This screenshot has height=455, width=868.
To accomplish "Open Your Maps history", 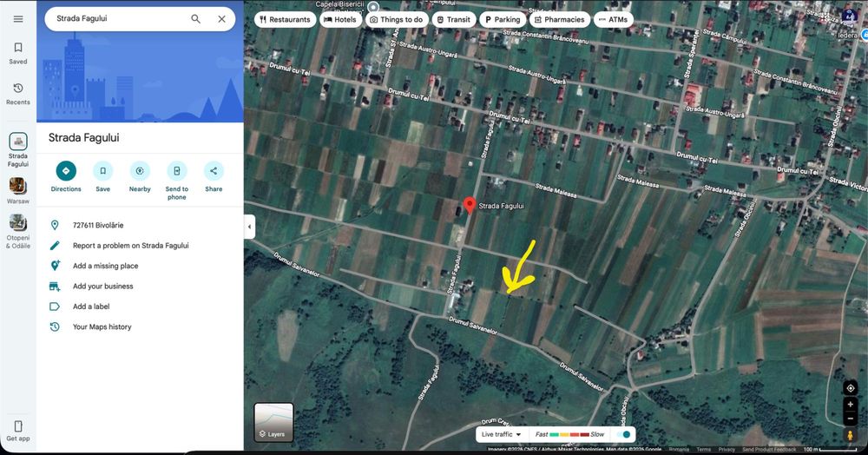I will pyautogui.click(x=140, y=326).
